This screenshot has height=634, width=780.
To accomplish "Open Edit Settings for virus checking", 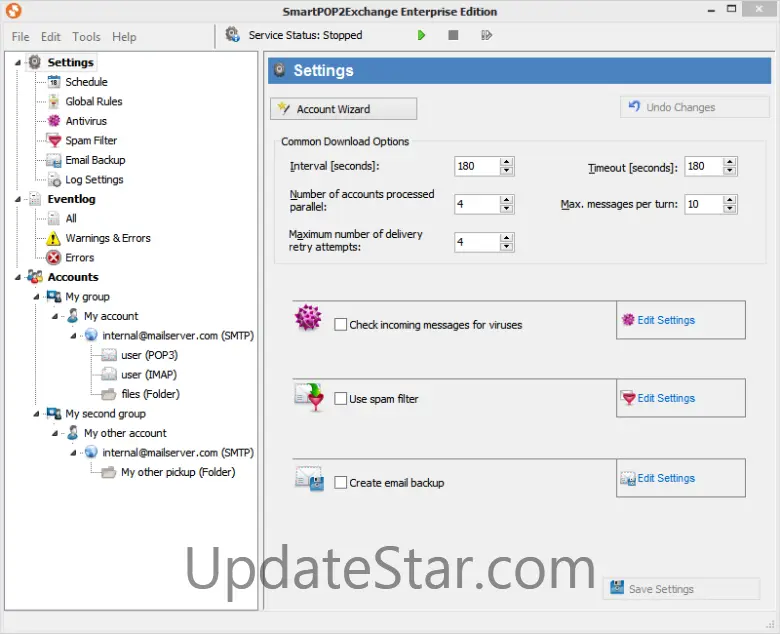I will click(x=681, y=320).
